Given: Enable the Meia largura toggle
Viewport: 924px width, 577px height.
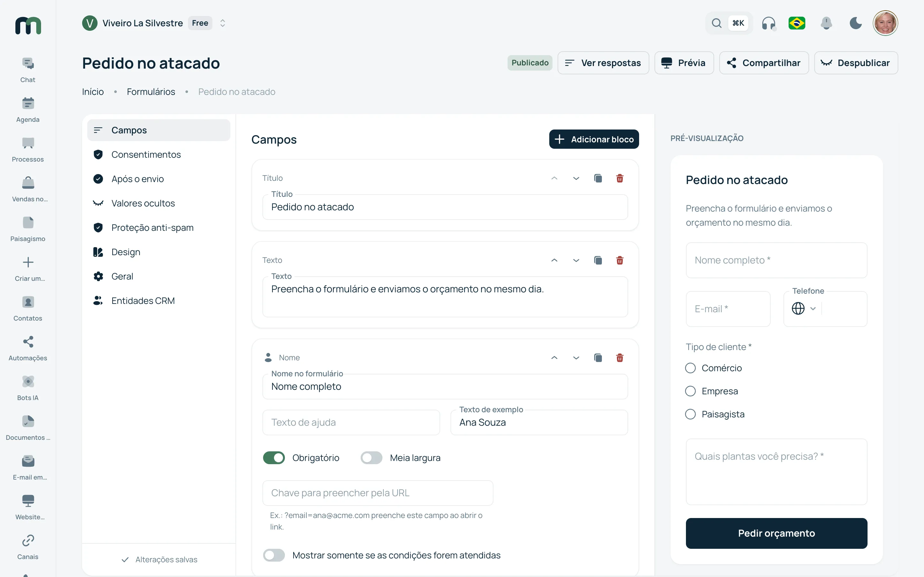Looking at the screenshot, I should (371, 457).
